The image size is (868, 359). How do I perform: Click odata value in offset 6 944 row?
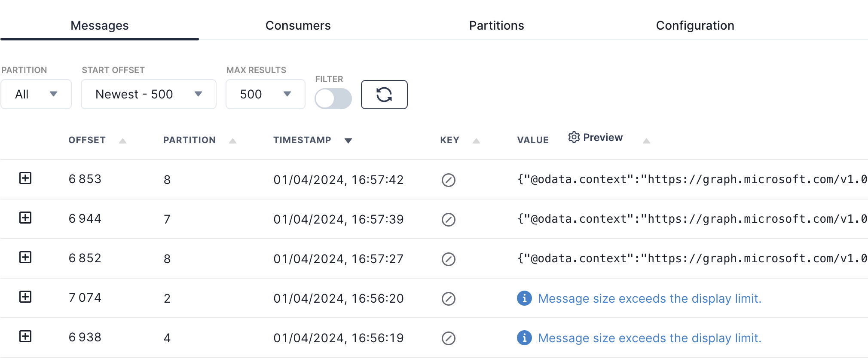(692, 219)
